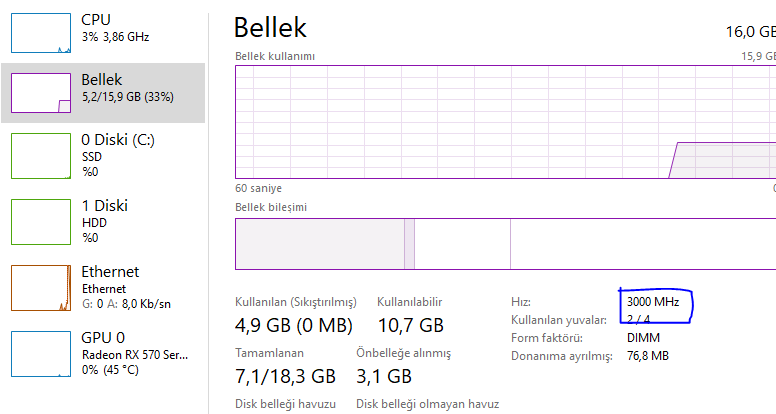
Task: Click the CPU mini graph thumbnail
Action: point(41,32)
